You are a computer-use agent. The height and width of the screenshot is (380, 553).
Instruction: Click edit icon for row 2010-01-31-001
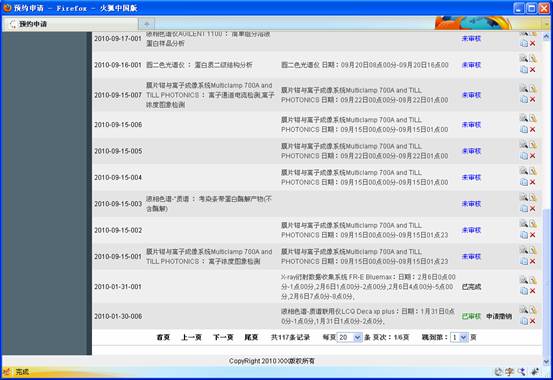point(533,280)
